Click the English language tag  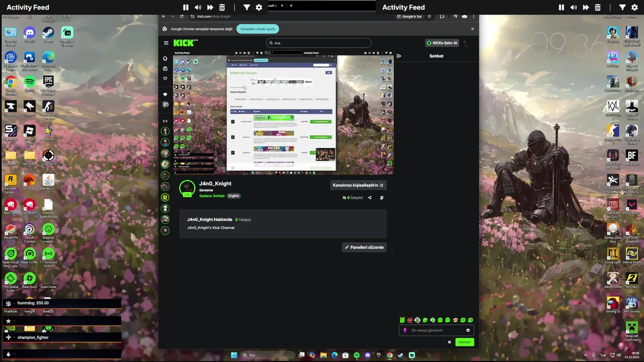point(233,196)
